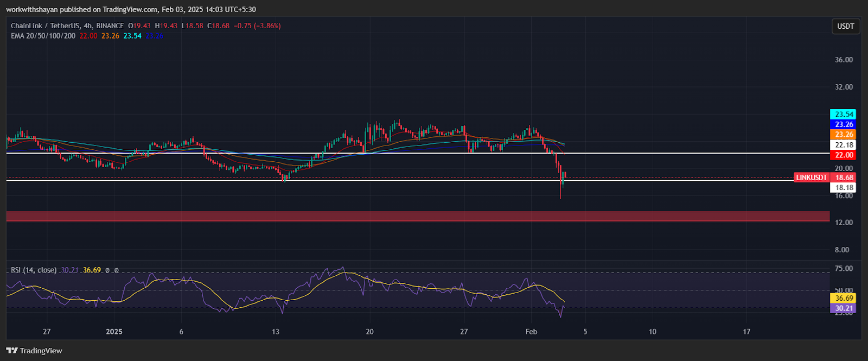
Task: Click the 10 date on time axis
Action: pos(652,332)
